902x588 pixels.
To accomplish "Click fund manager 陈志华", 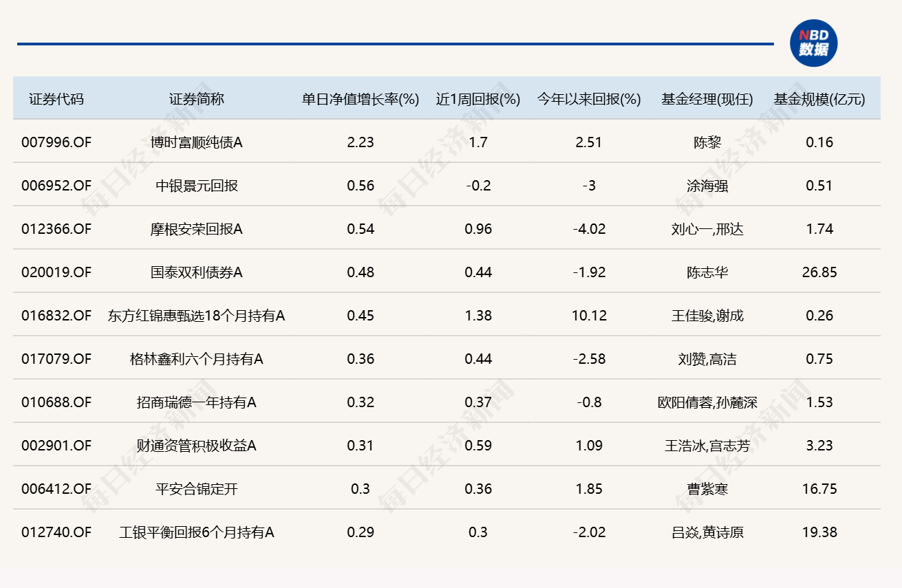I will pos(707,272).
